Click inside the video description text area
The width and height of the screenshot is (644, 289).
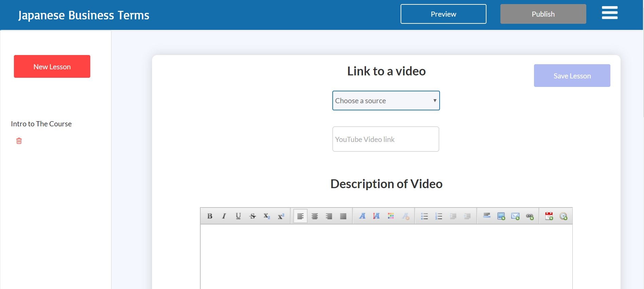(386, 257)
